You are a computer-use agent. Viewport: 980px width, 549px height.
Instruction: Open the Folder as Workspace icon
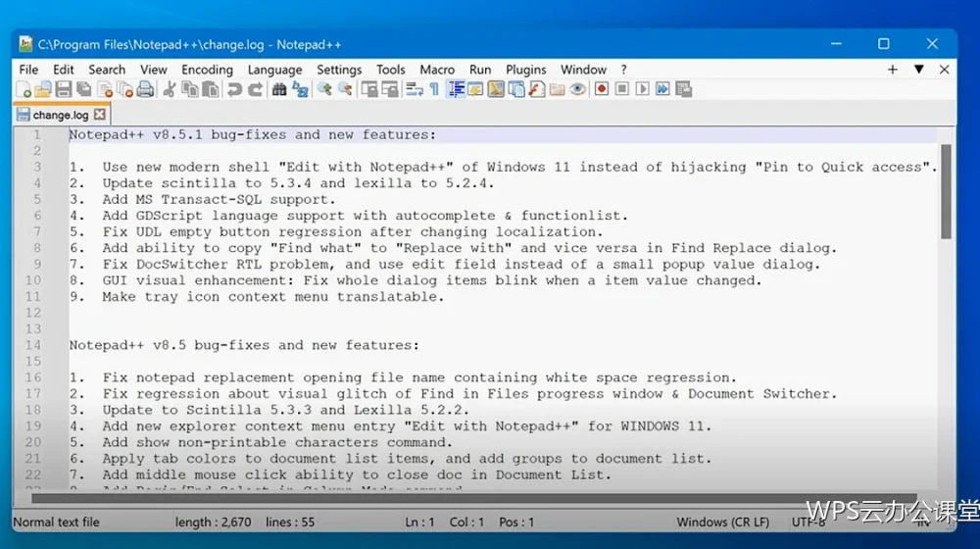coord(557,89)
